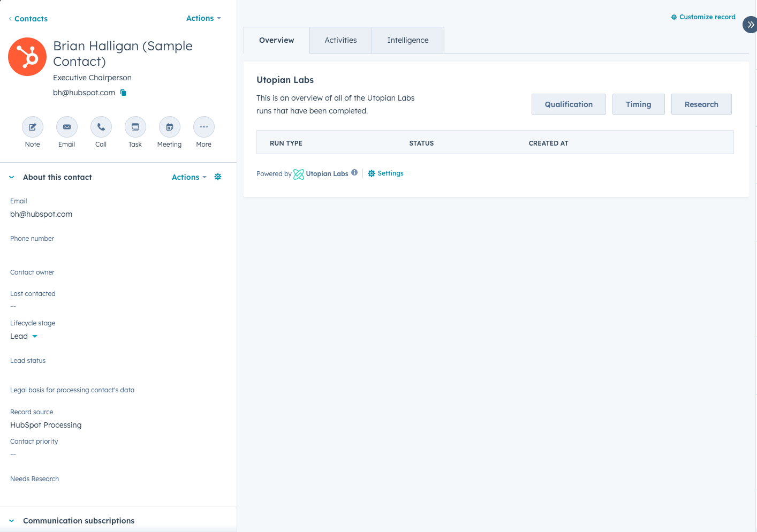
Task: Click the Note icon button
Action: (33, 127)
